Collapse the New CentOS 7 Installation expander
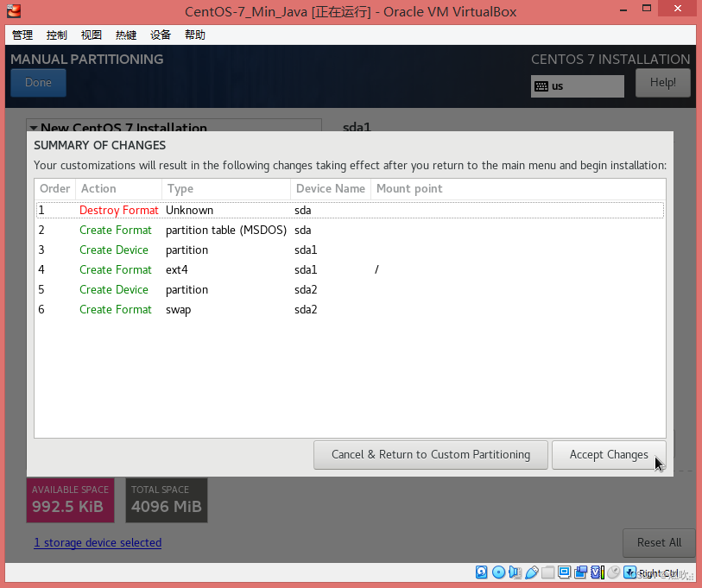The height and width of the screenshot is (588, 702). point(34,128)
